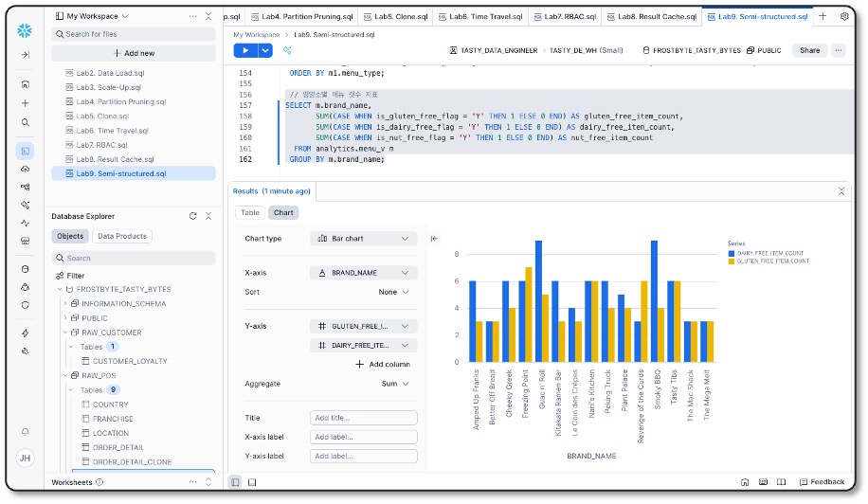Click the Copilot sparkle icon near run button
The image size is (868, 504).
point(287,50)
